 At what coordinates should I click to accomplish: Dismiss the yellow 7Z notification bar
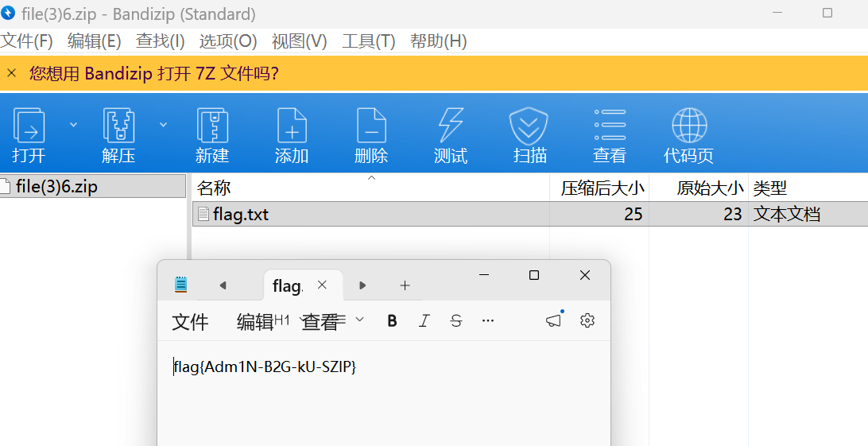coord(12,73)
